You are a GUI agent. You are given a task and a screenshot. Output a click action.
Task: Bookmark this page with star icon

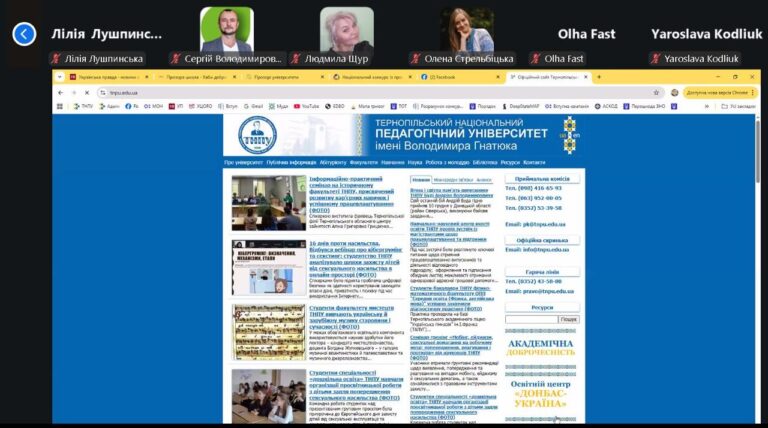click(656, 93)
